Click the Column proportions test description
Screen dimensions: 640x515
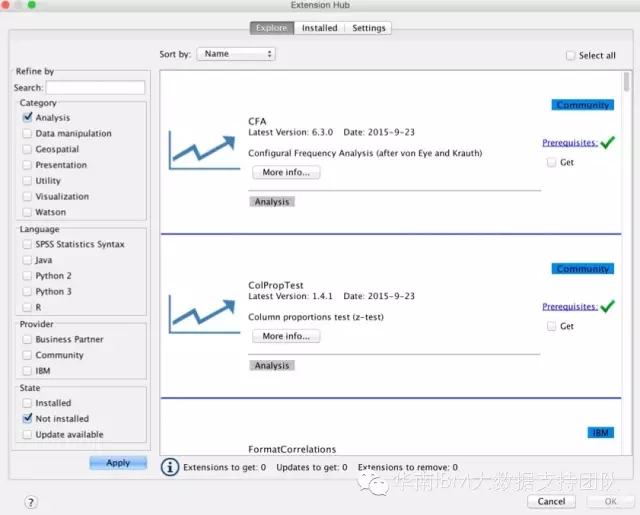click(x=316, y=317)
